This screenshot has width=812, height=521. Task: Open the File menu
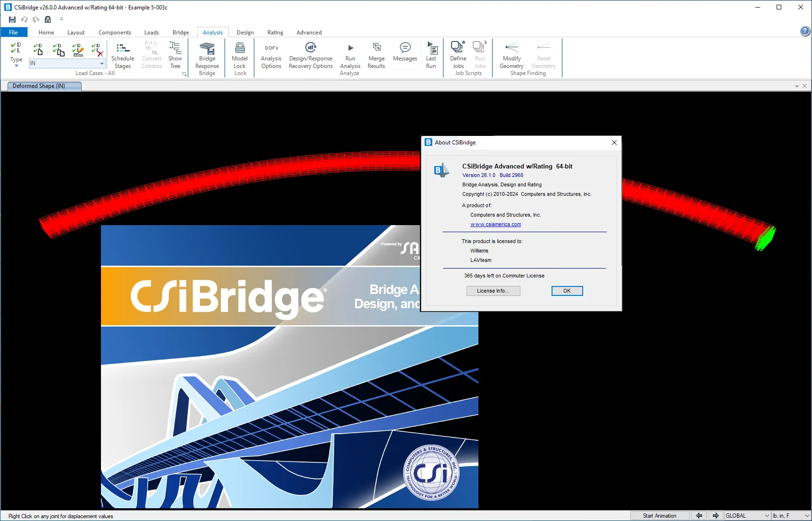point(14,32)
